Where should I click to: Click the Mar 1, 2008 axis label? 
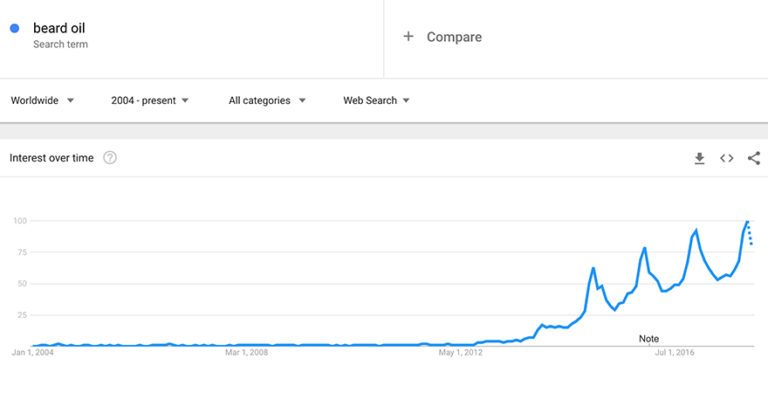246,352
